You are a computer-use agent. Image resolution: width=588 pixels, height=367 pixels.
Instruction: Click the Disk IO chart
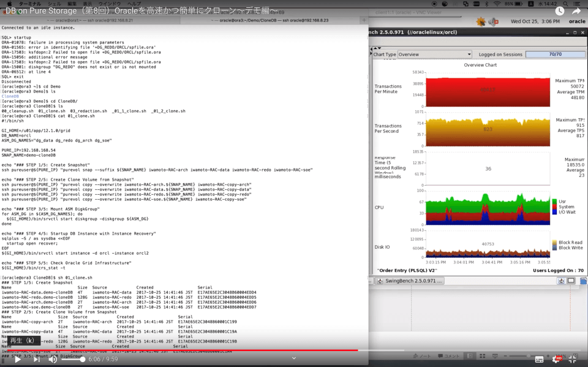click(488, 244)
